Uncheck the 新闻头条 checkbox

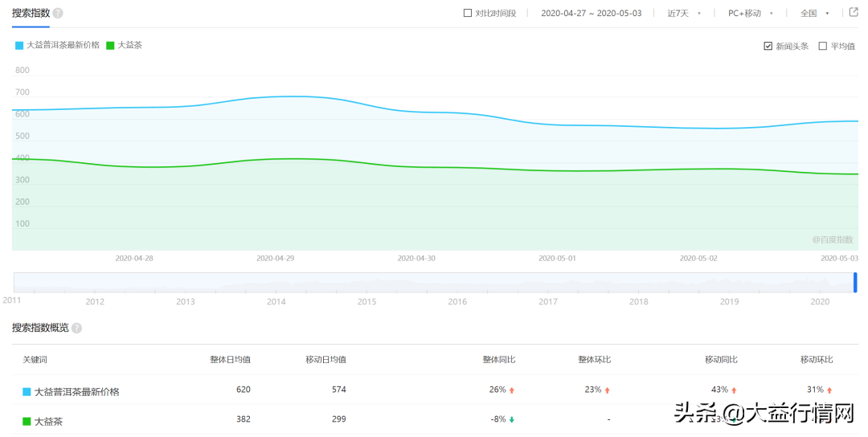768,46
